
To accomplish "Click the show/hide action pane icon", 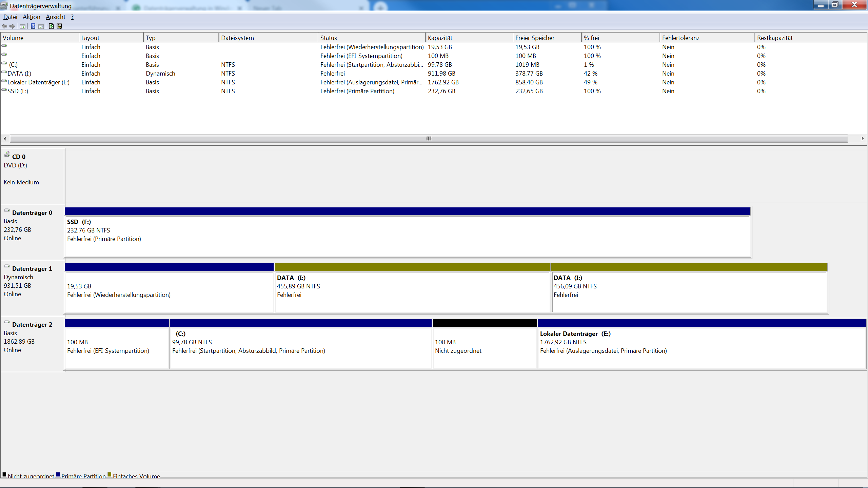I will (x=41, y=26).
